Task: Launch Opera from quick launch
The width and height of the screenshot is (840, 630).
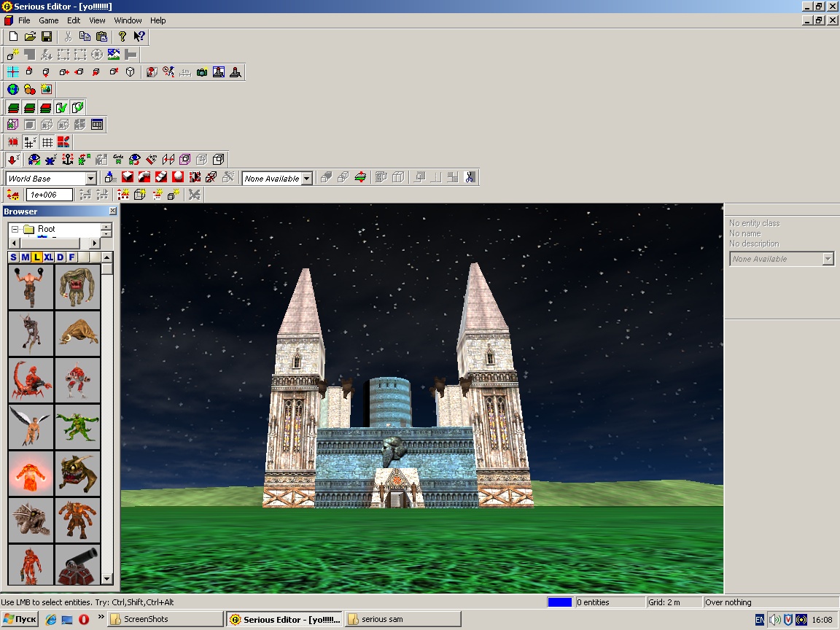Action: point(84,619)
